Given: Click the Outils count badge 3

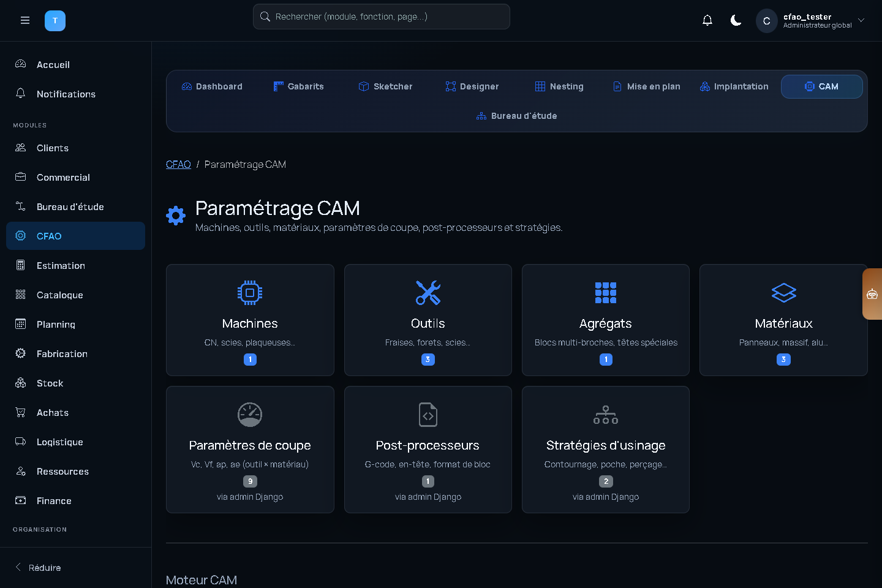Looking at the screenshot, I should [x=428, y=360].
